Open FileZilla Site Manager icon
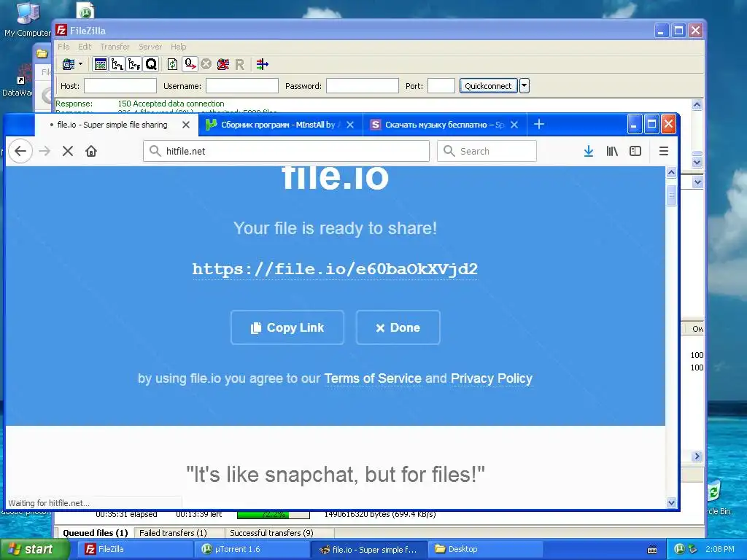The image size is (747, 560). [x=69, y=64]
